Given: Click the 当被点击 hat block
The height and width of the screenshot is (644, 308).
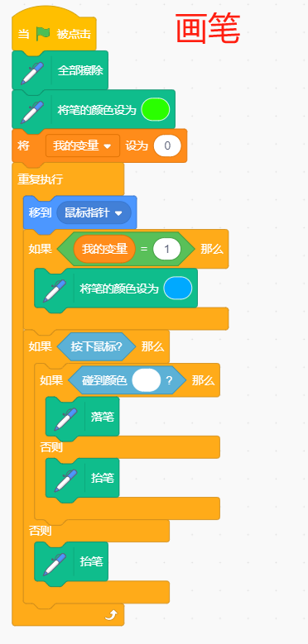Looking at the screenshot, I should click(54, 31).
